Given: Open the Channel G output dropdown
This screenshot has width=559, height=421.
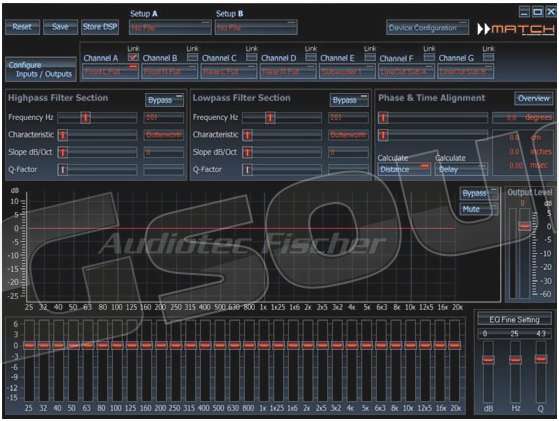Looking at the screenshot, I should coord(466,71).
